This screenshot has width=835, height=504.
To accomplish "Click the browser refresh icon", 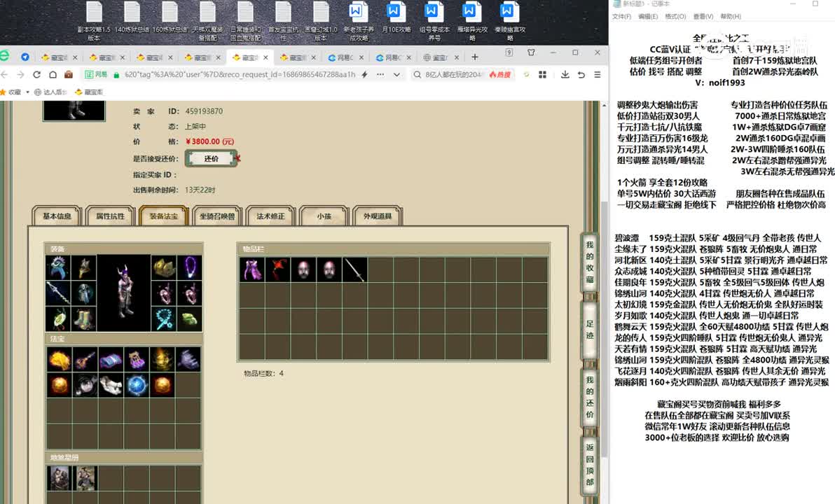I will (x=36, y=74).
